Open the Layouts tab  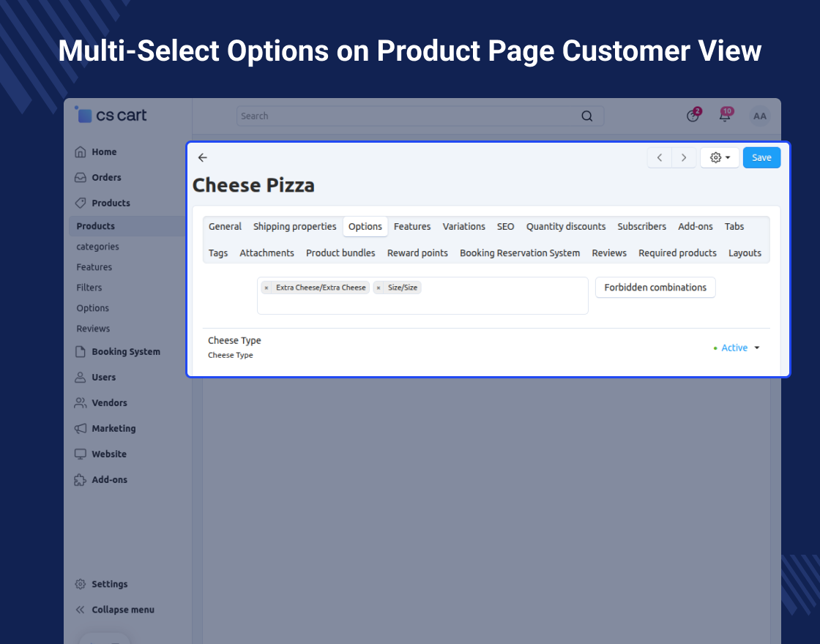(745, 253)
